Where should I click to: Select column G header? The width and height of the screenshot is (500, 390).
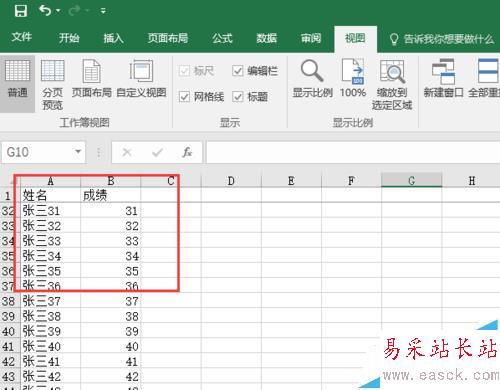[411, 181]
